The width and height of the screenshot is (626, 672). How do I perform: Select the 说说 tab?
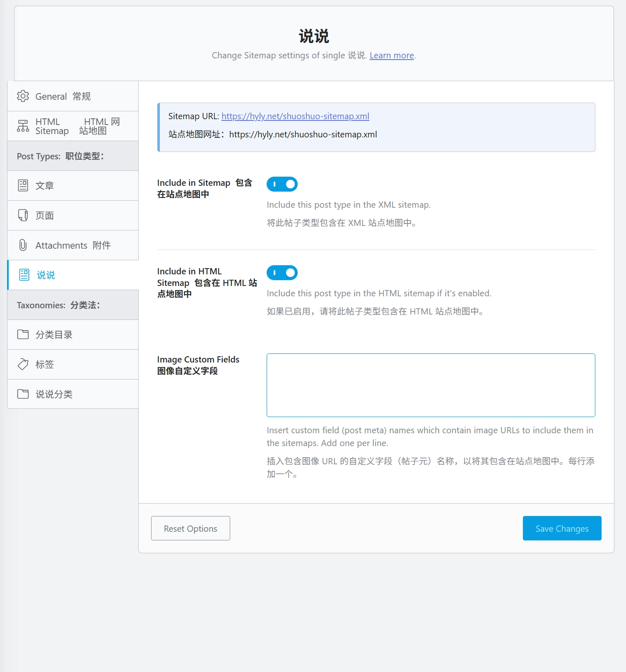coord(73,275)
